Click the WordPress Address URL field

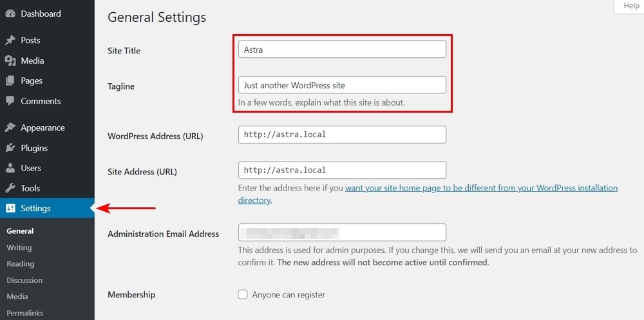[x=342, y=135]
